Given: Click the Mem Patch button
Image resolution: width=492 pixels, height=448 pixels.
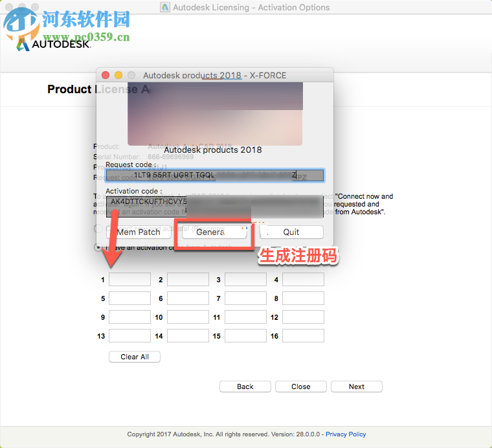Looking at the screenshot, I should (139, 232).
